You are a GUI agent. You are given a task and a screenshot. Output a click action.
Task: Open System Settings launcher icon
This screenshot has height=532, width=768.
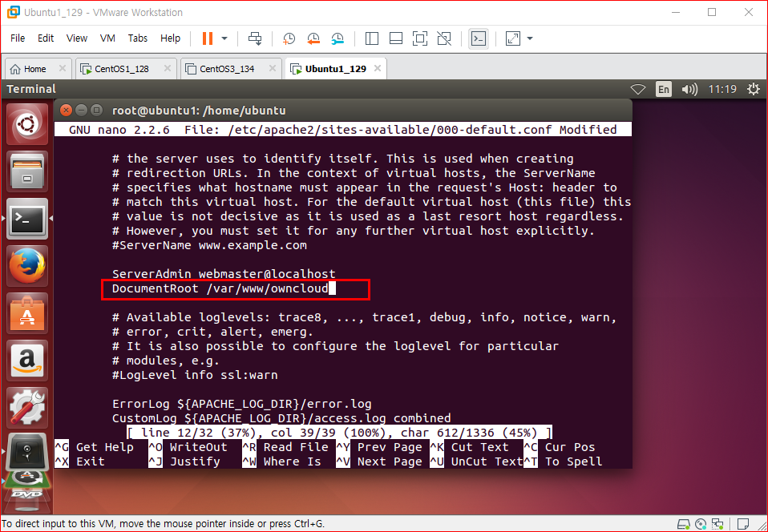coord(27,407)
